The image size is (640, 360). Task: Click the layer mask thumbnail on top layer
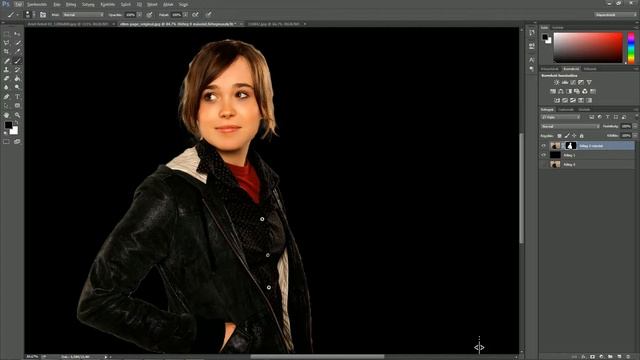click(571, 146)
